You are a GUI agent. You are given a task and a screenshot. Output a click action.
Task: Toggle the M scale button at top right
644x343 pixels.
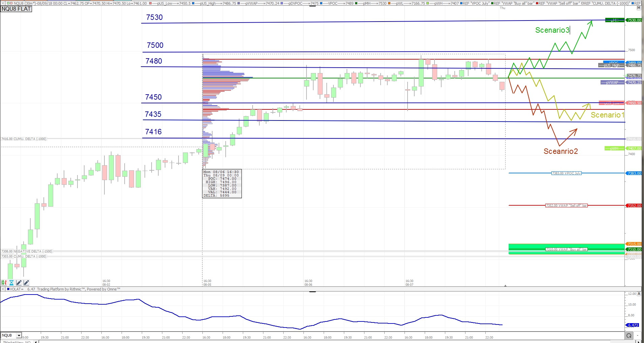(639, 8)
